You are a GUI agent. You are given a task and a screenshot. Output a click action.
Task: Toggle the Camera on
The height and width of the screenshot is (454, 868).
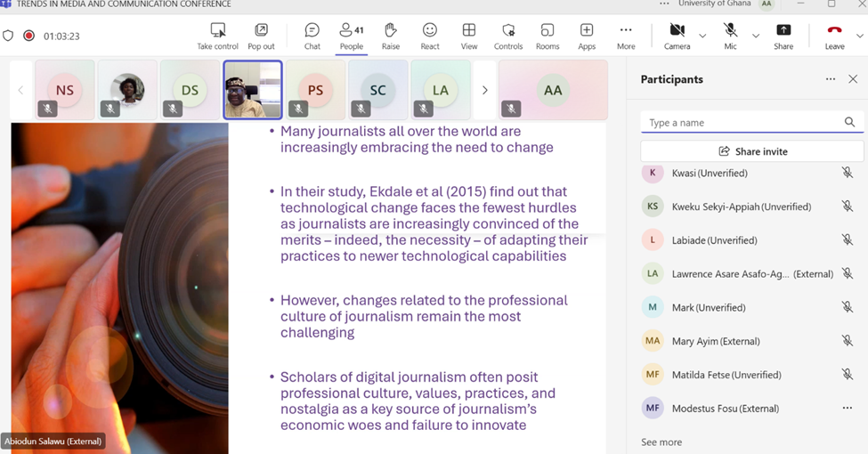pos(677,36)
